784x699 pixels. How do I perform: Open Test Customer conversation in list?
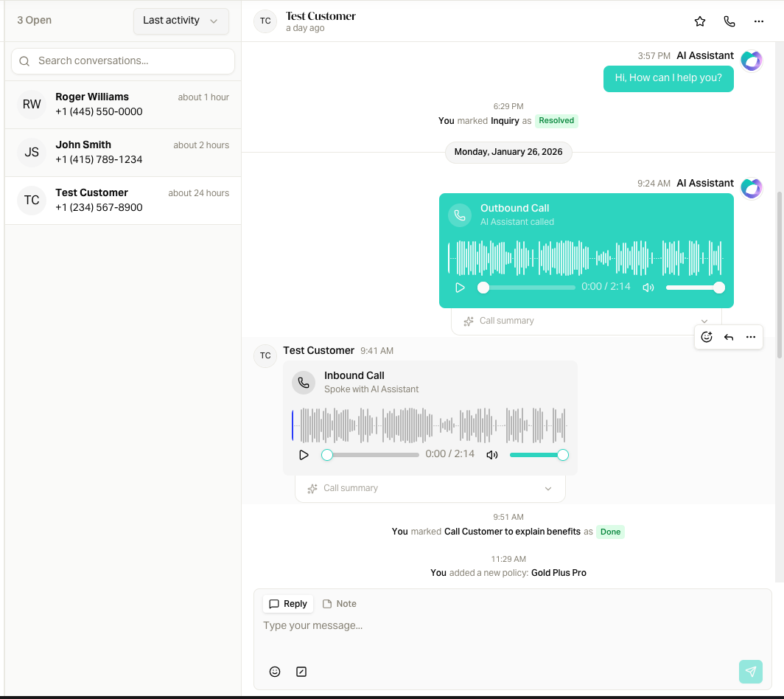point(123,200)
